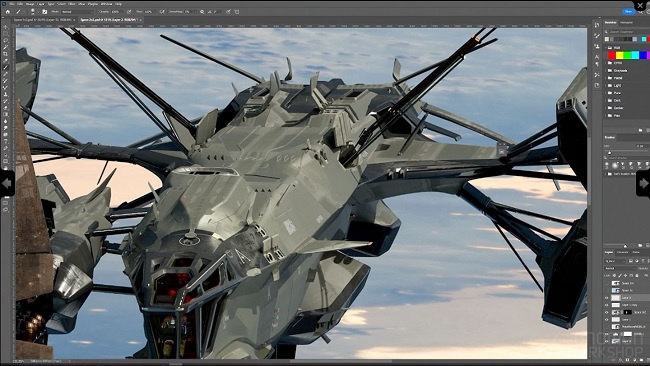Switch to the Paths tab
The width and height of the screenshot is (650, 366).
[636, 252]
